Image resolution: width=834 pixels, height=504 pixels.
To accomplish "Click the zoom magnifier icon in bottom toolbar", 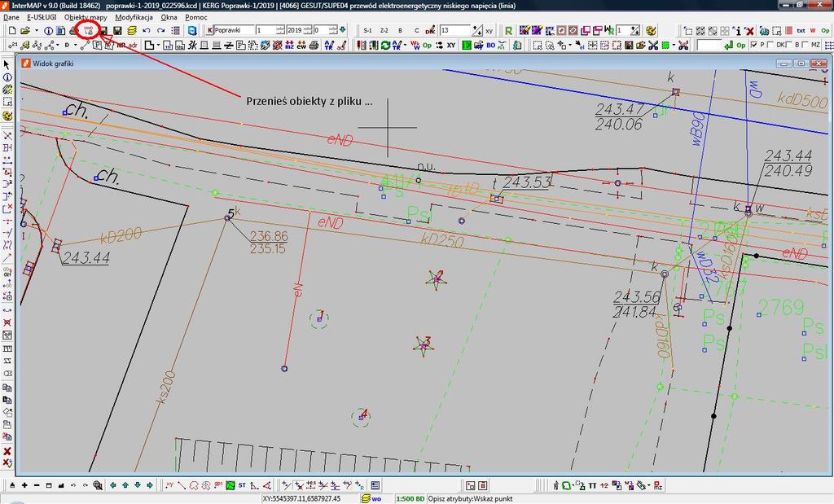I will pyautogui.click(x=98, y=484).
